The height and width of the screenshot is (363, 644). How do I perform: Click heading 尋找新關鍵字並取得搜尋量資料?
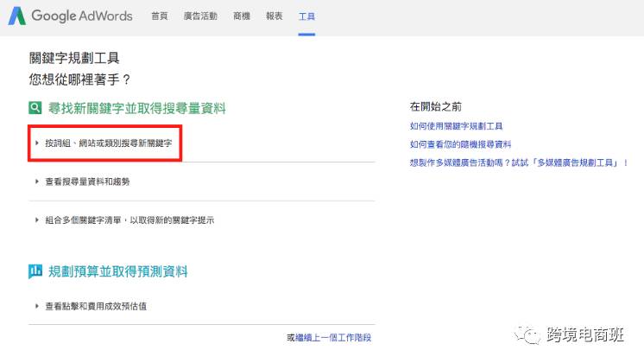(137, 108)
